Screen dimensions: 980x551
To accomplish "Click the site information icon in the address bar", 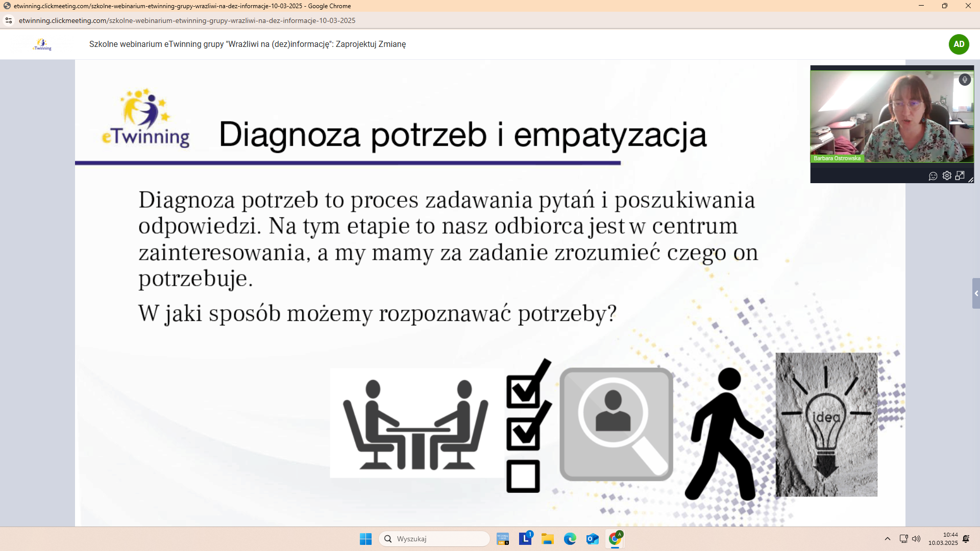I will (9, 20).
